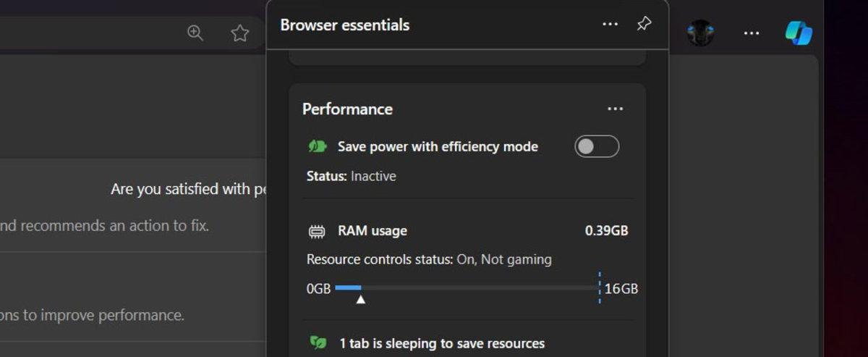This screenshot has height=357, width=868.
Task: Click the efficiency mode leaf battery icon
Action: [318, 146]
